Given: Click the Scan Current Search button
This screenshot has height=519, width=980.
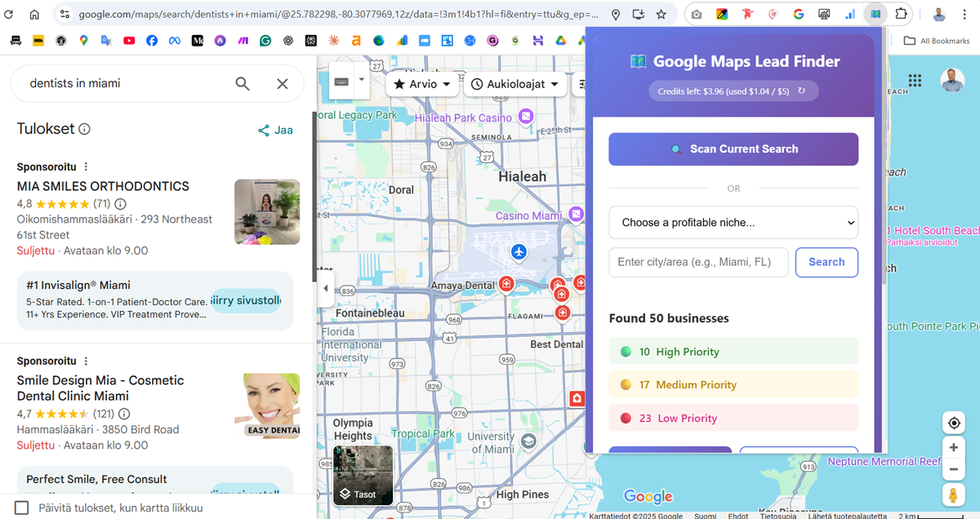Looking at the screenshot, I should 733,149.
